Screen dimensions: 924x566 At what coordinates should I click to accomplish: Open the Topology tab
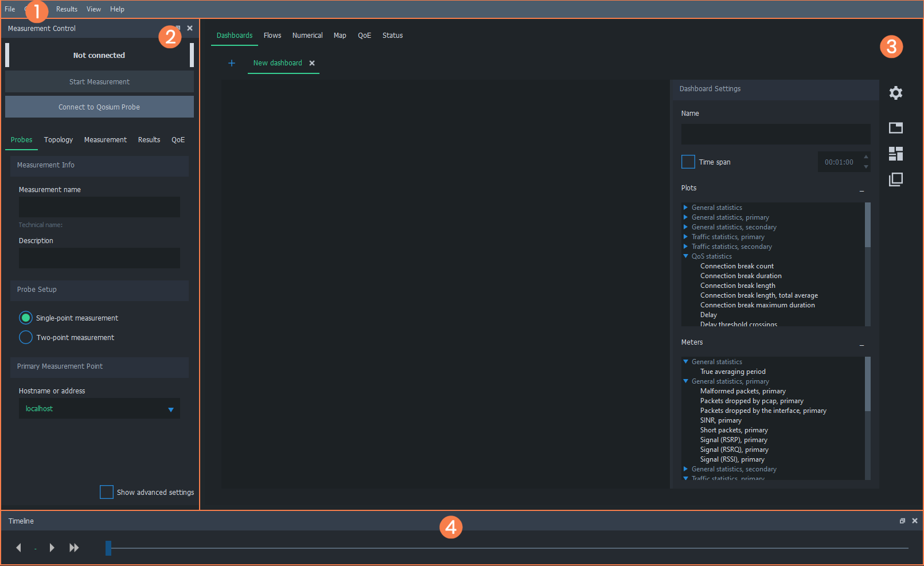(x=59, y=140)
